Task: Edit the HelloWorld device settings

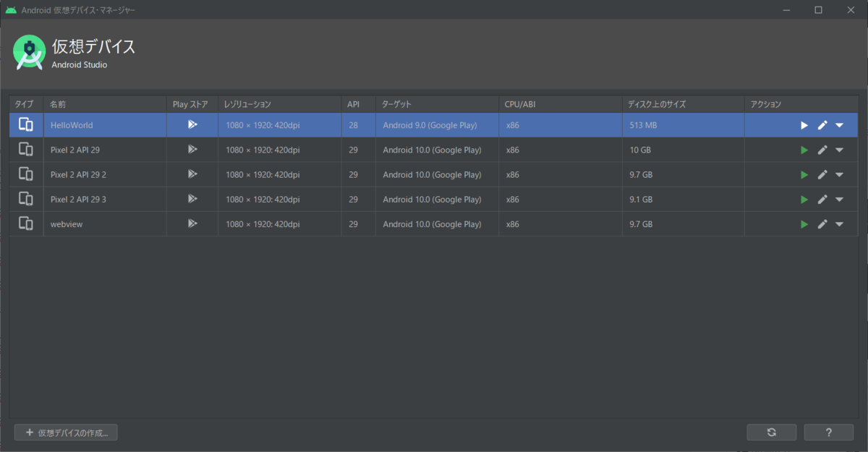Action: [x=822, y=125]
